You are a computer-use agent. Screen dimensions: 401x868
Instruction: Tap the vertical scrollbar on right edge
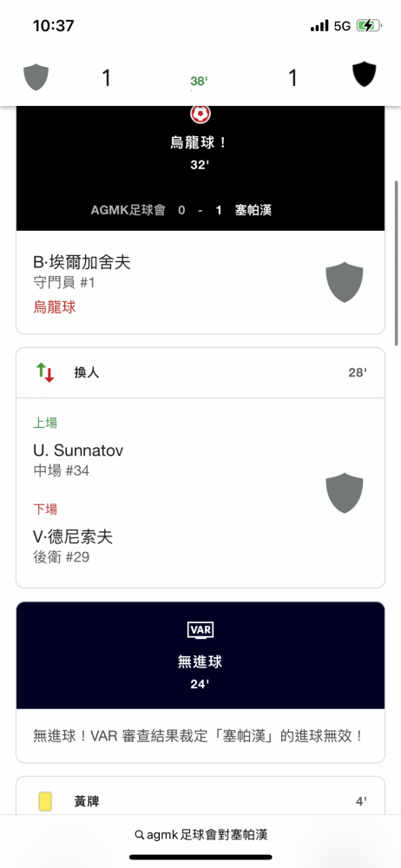pyautogui.click(x=396, y=263)
